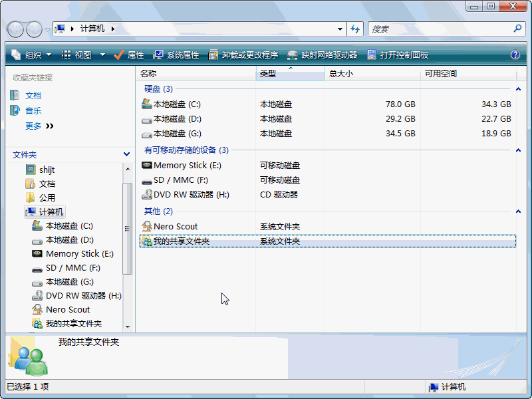This screenshot has width=532, height=399.
Task: Collapse the 硬盘 (3) group
Action: coord(518,89)
